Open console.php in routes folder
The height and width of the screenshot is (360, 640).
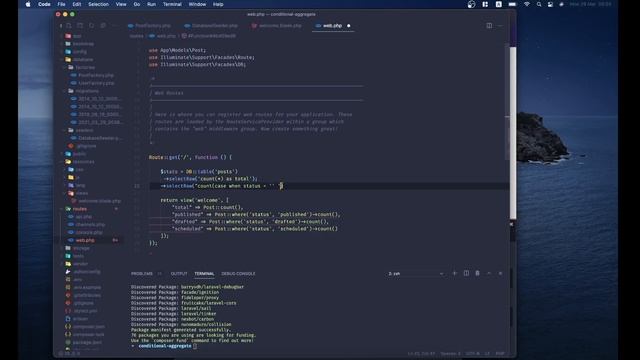coord(89,232)
